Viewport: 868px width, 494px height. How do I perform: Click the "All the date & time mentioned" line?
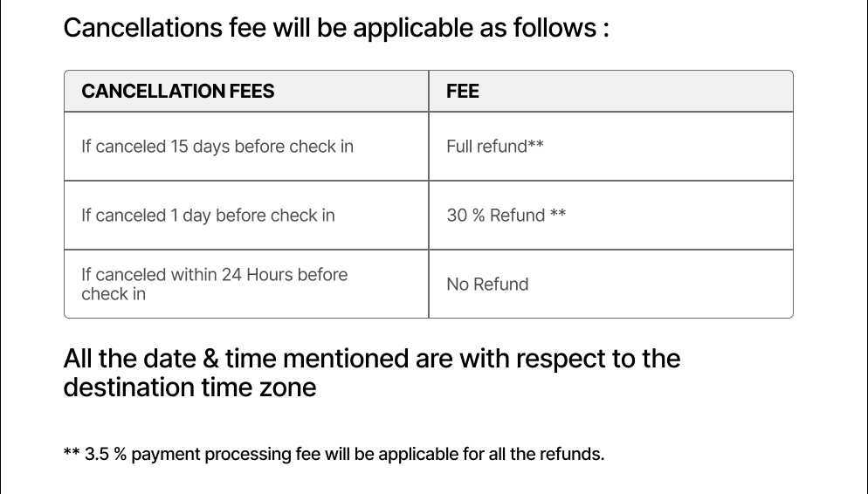pyautogui.click(x=371, y=359)
